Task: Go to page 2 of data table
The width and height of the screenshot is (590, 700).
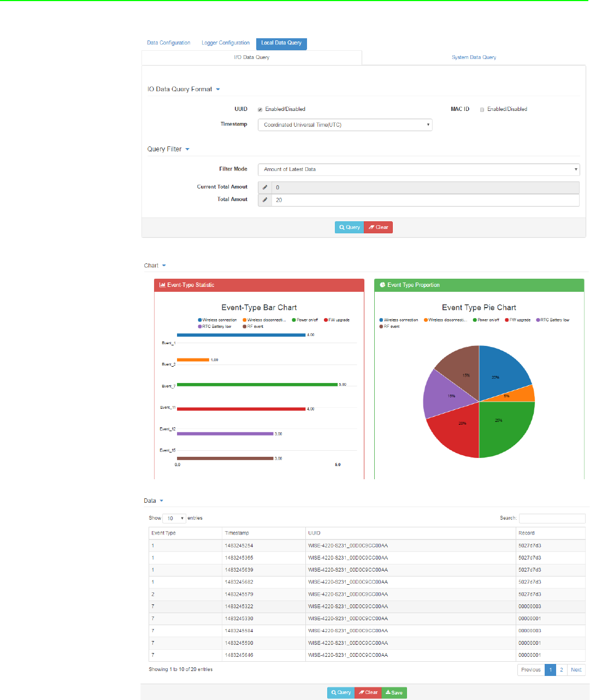Action: (x=561, y=669)
